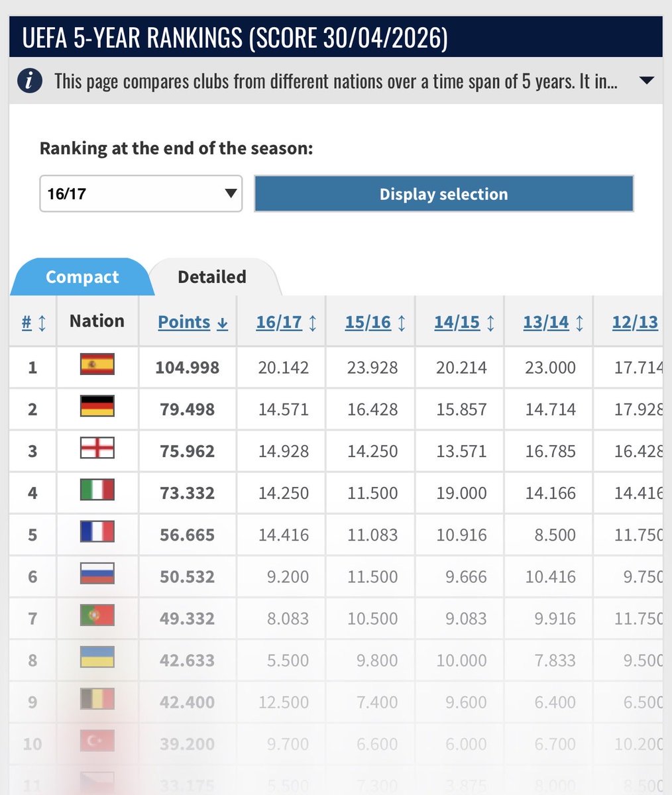Image resolution: width=672 pixels, height=795 pixels.
Task: Click the Display selection button
Action: [x=444, y=193]
